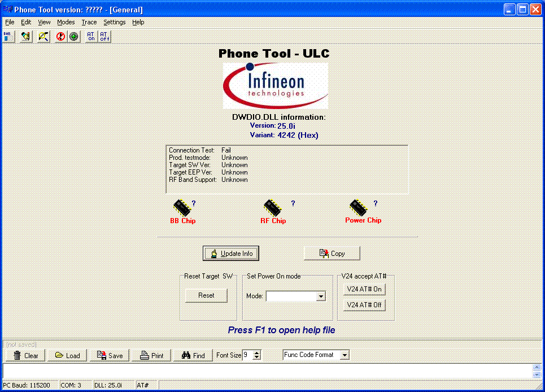Click the app icon in the title bar
545x392 pixels.
[x=7, y=10]
